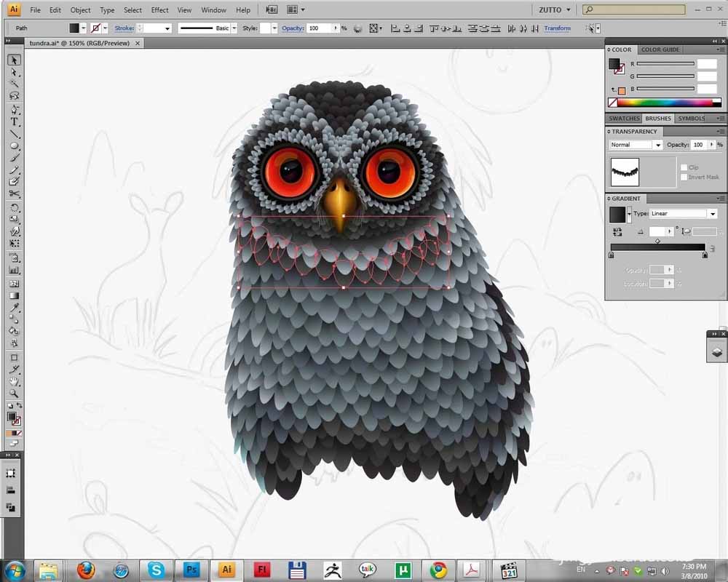The height and width of the screenshot is (582, 728).
Task: Open the graphic Style dropdown
Action: point(274,28)
